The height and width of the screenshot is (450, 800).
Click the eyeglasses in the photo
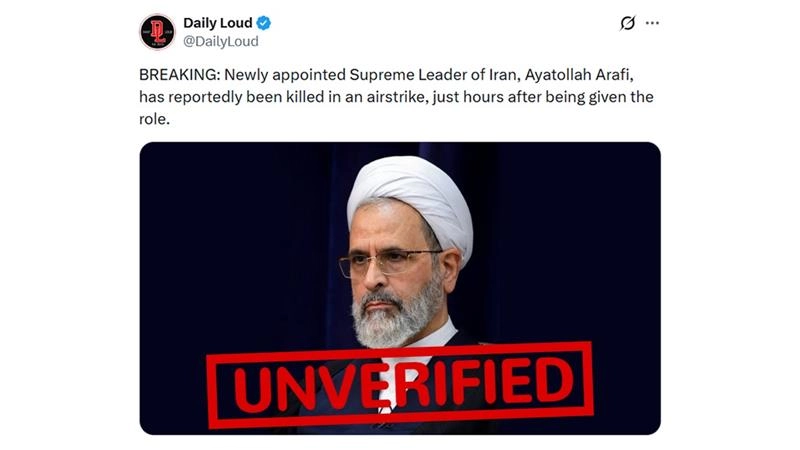[x=388, y=263]
